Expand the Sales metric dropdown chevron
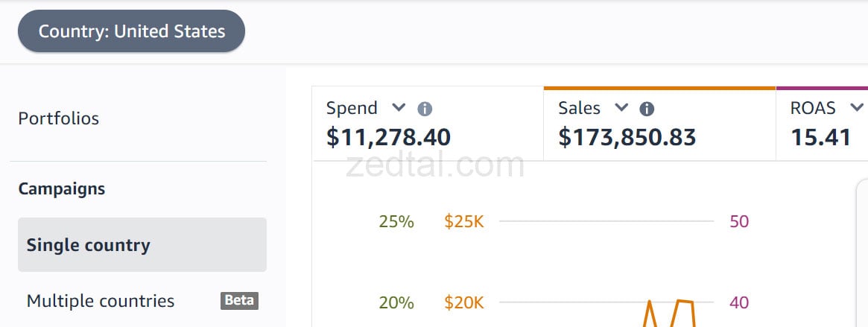This screenshot has height=327, width=868. pos(621,108)
